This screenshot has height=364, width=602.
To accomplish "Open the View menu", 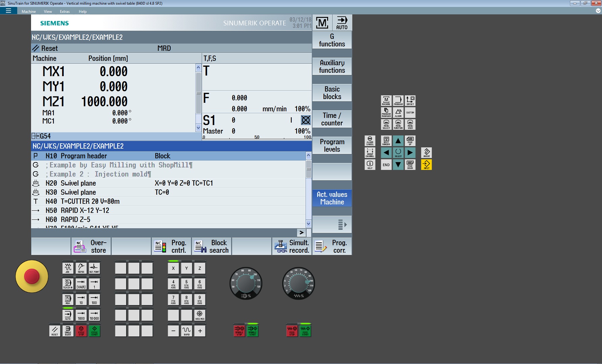I will (x=48, y=11).
